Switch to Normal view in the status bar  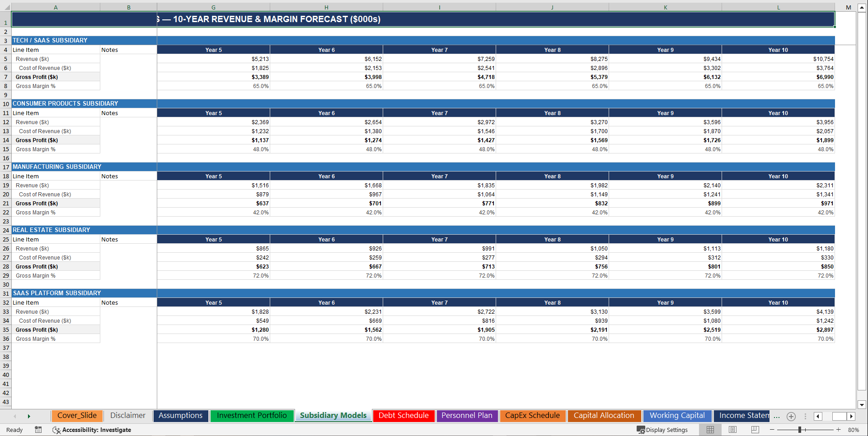pos(710,430)
